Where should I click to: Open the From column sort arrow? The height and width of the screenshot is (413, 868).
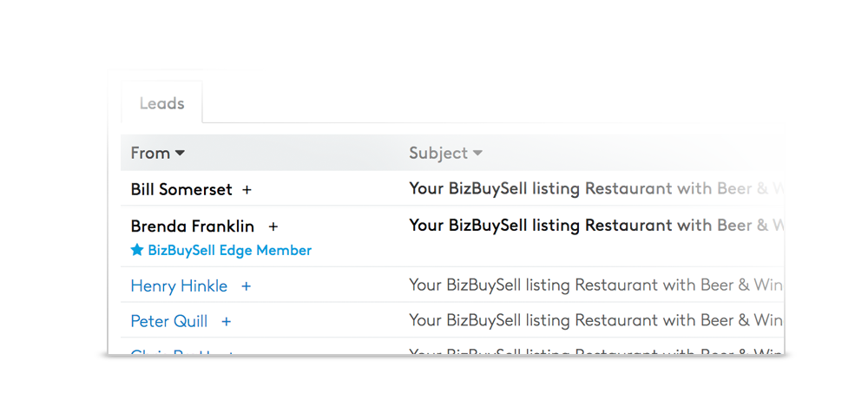coord(181,154)
